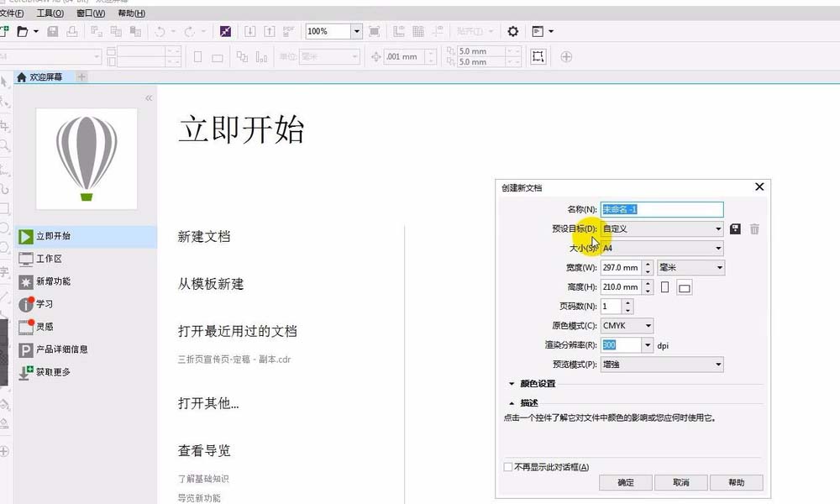The height and width of the screenshot is (504, 840).
Task: Open the zoom level 100% dropdown arrow
Action: click(x=357, y=32)
